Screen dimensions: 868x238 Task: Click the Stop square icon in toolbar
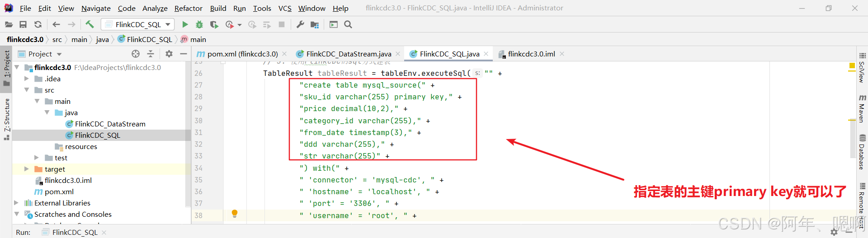282,24
